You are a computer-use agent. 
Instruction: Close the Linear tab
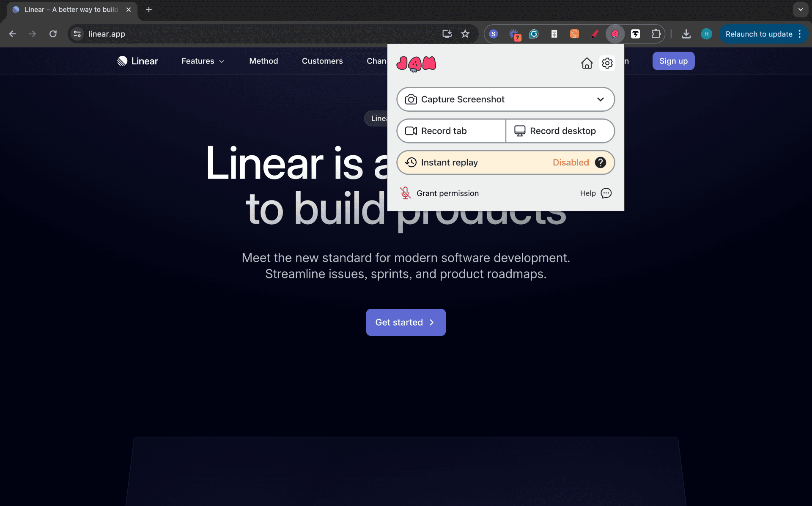coord(129,9)
